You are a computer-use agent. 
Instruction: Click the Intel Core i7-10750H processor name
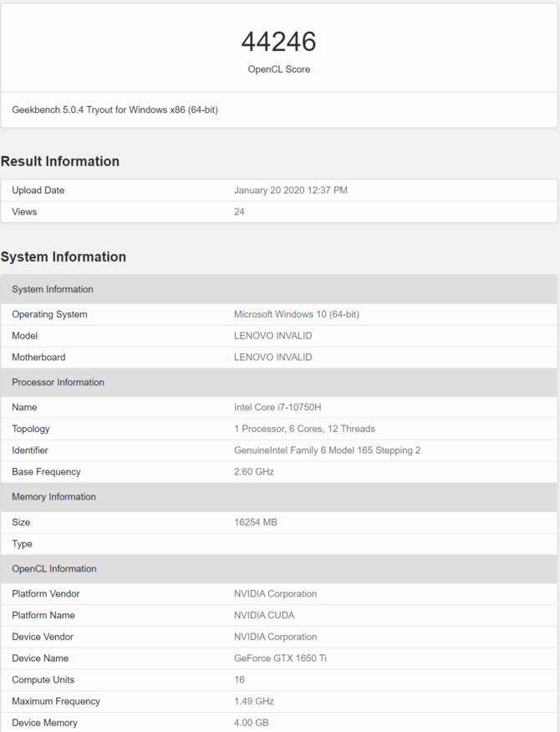pos(277,407)
